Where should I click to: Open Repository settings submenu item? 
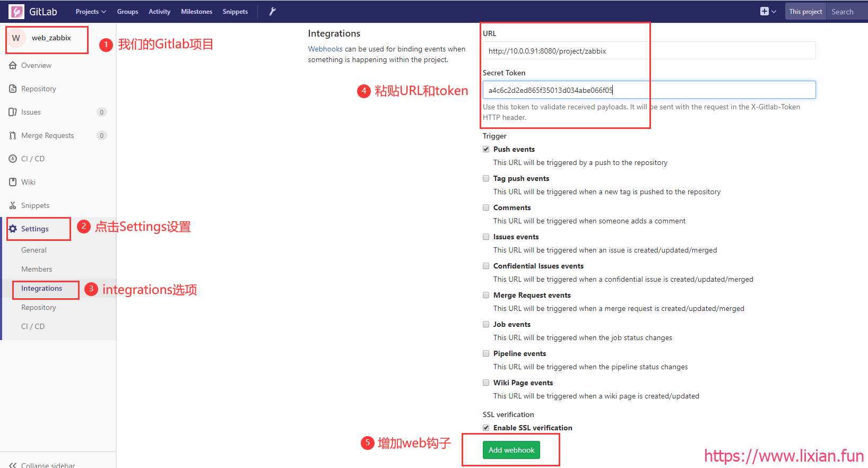click(39, 307)
